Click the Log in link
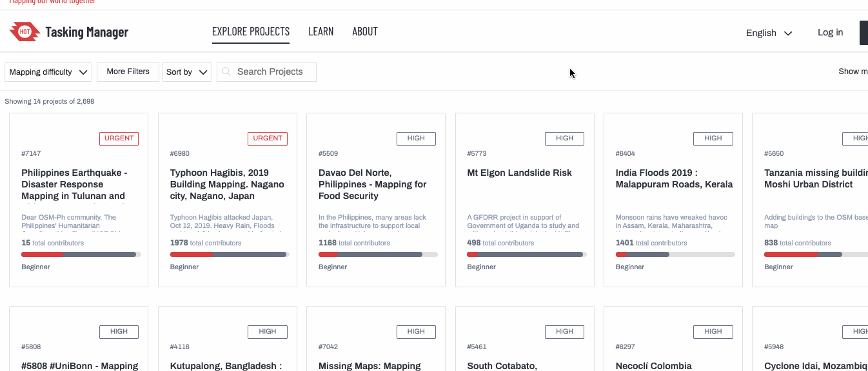 click(830, 32)
